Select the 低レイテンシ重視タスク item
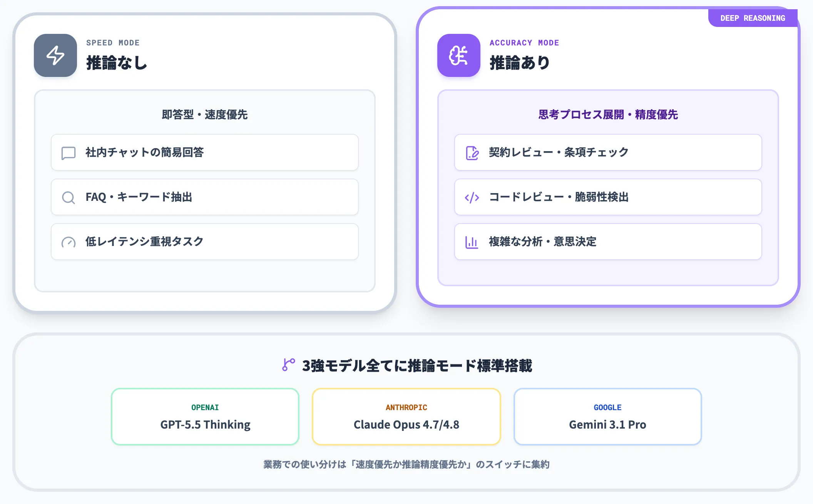The width and height of the screenshot is (813, 504). click(205, 242)
